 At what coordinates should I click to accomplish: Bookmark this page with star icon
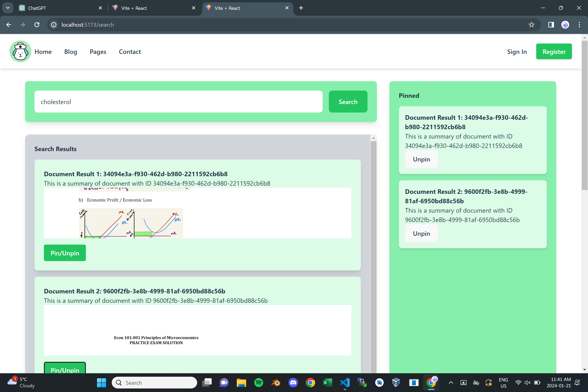[531, 25]
